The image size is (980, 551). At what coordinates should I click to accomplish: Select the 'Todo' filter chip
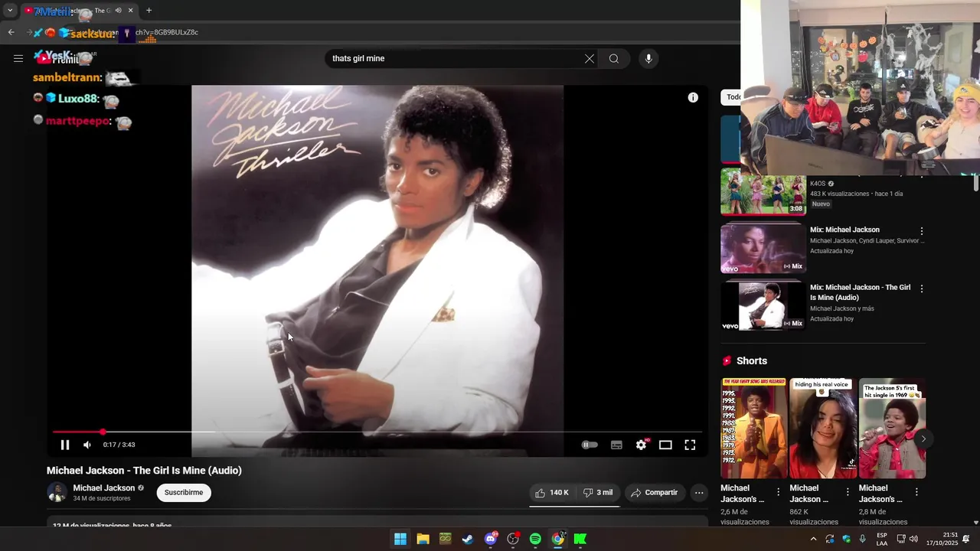pos(732,97)
